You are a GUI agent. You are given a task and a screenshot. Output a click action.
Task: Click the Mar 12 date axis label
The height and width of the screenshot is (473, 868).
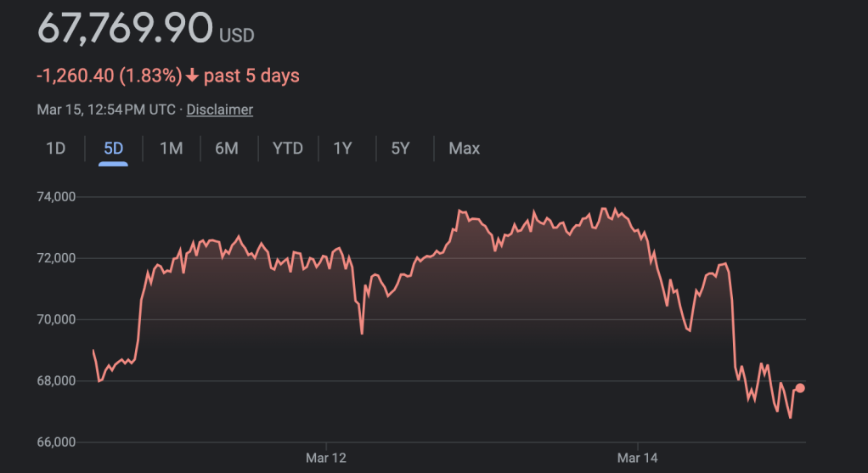click(x=326, y=458)
